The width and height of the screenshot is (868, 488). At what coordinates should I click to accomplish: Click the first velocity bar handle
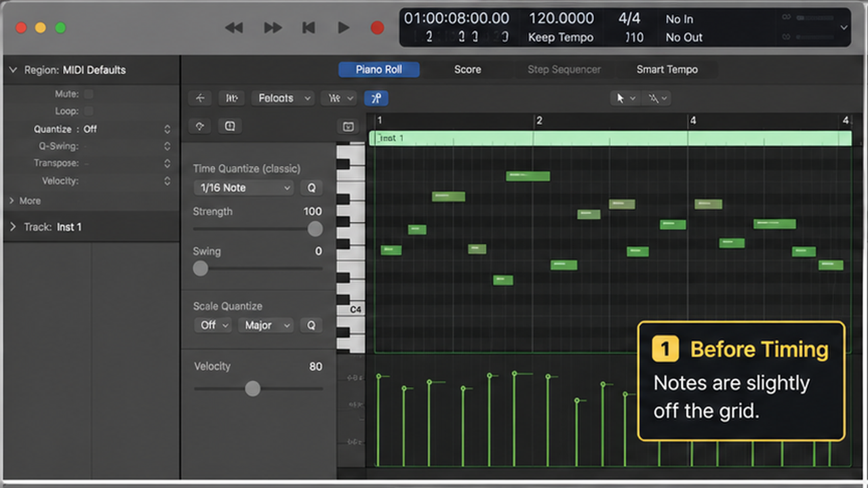click(379, 376)
